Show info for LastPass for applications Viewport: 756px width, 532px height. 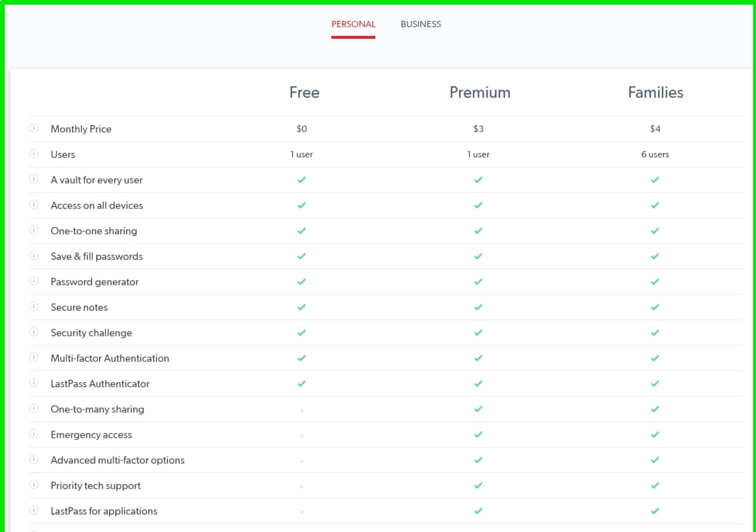pos(34,510)
